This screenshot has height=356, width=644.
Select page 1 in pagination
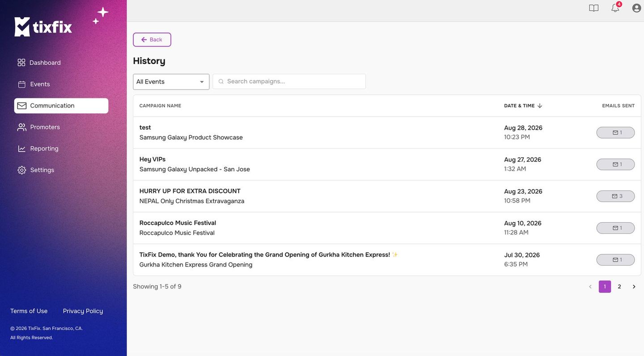click(x=605, y=287)
